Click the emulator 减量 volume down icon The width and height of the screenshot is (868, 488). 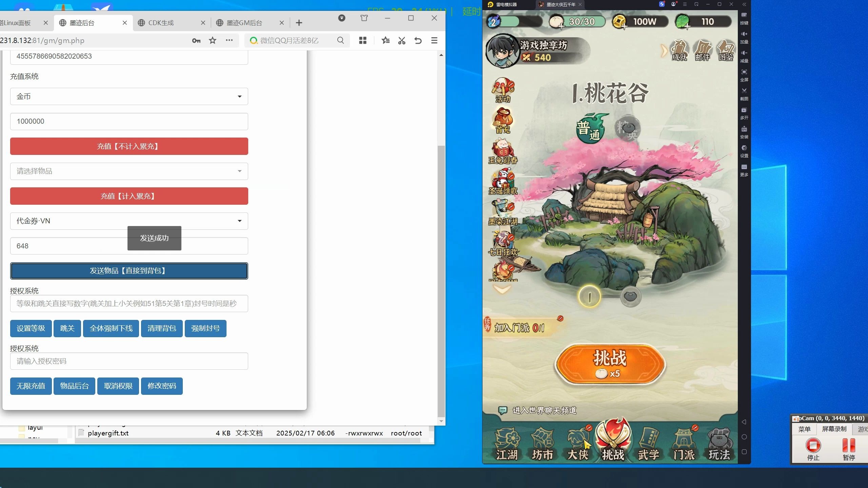(x=744, y=56)
